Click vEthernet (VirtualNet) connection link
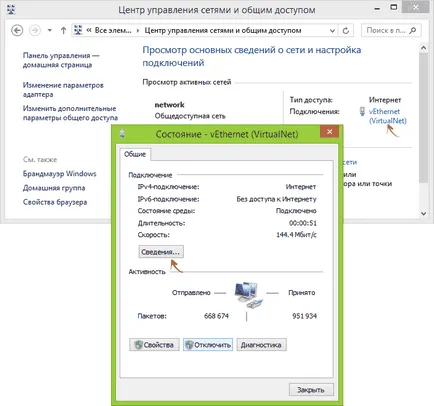434x406 pixels. pos(387,116)
